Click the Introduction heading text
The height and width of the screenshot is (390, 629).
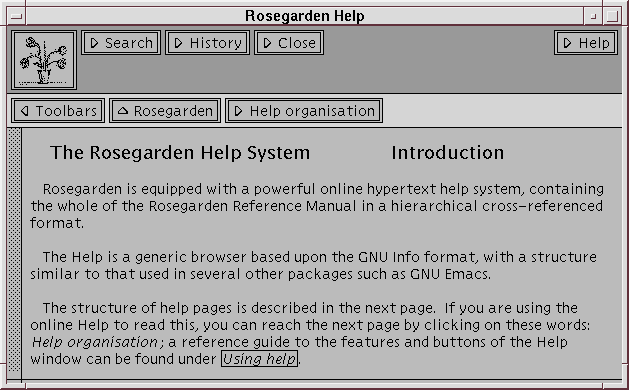point(448,153)
